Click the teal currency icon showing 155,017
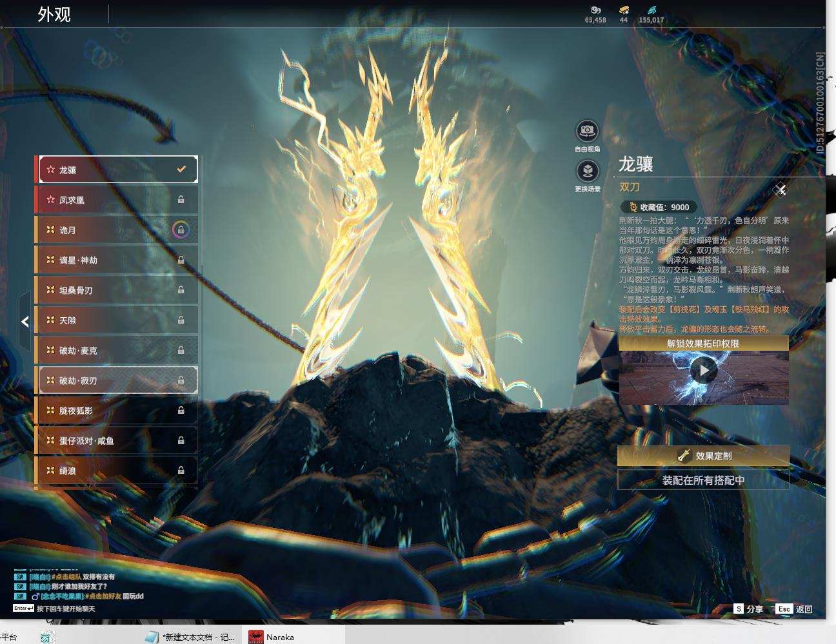The height and width of the screenshot is (644, 836). (x=651, y=10)
